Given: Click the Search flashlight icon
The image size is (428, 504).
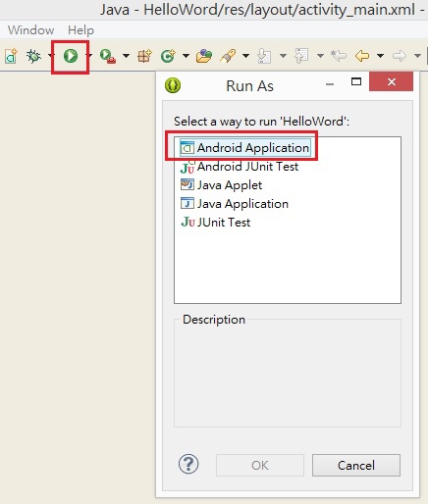Looking at the screenshot, I should (x=228, y=56).
